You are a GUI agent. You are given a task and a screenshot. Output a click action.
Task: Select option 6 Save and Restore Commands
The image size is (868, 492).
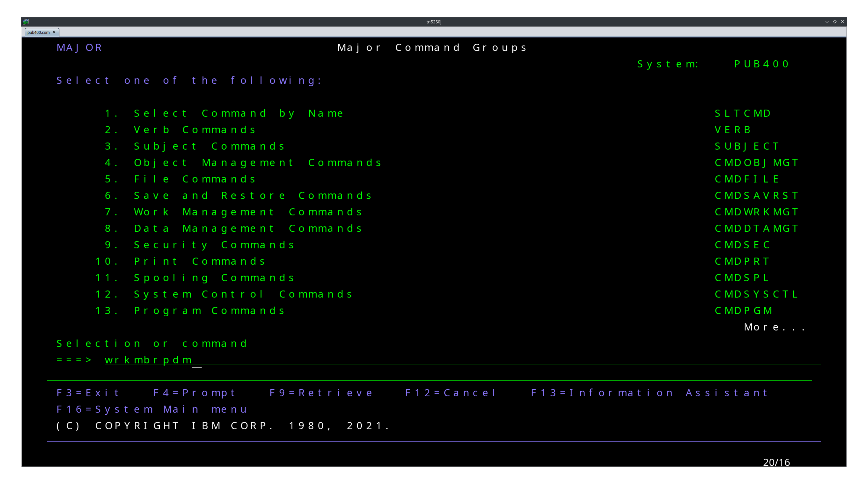click(238, 195)
